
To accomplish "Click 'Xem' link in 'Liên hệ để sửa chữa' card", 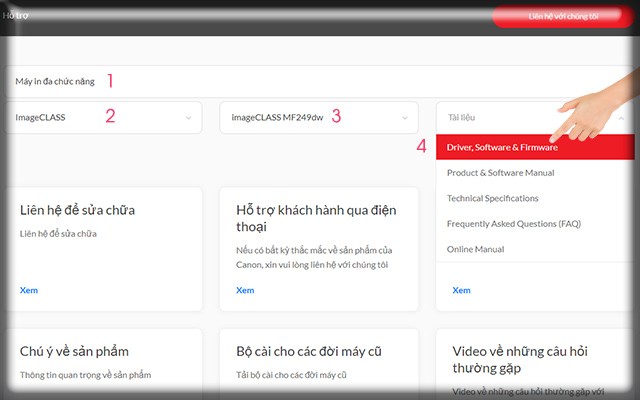I will (29, 290).
